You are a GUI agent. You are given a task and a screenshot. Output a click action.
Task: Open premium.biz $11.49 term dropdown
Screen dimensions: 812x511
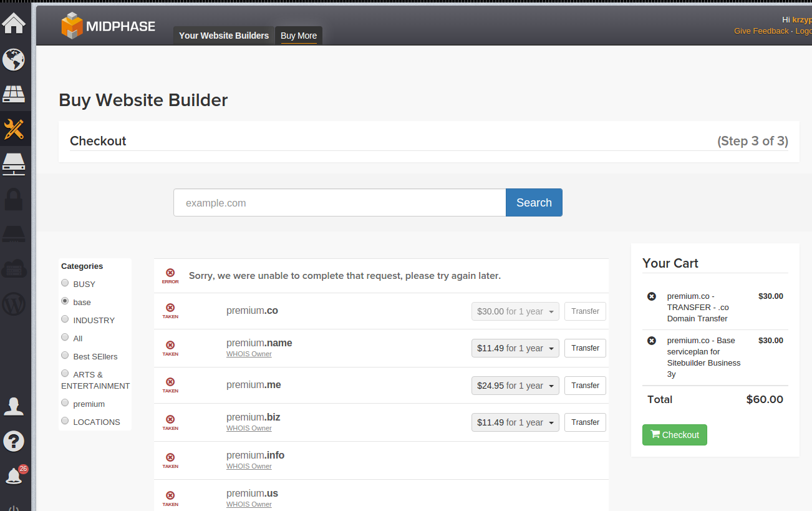pos(515,422)
